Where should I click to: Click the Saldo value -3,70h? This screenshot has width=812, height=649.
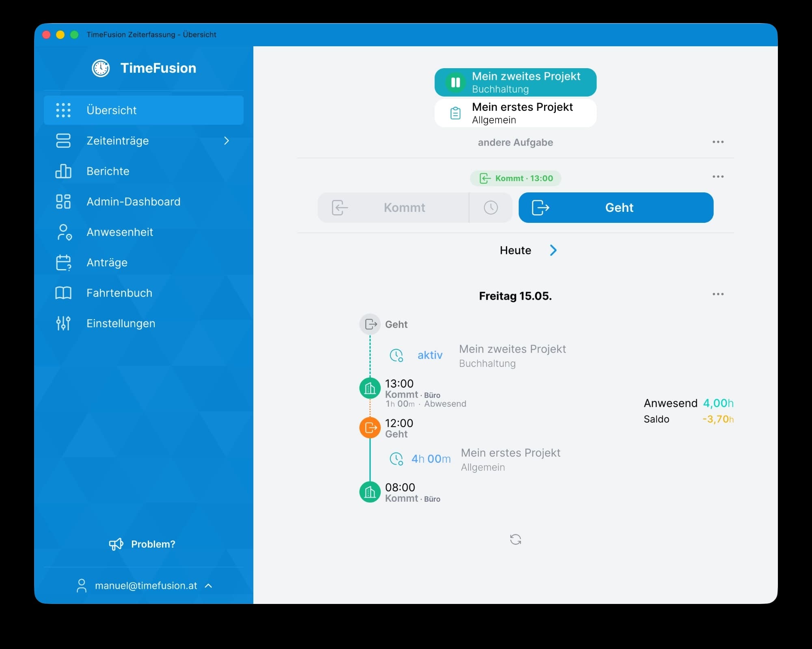coord(718,419)
